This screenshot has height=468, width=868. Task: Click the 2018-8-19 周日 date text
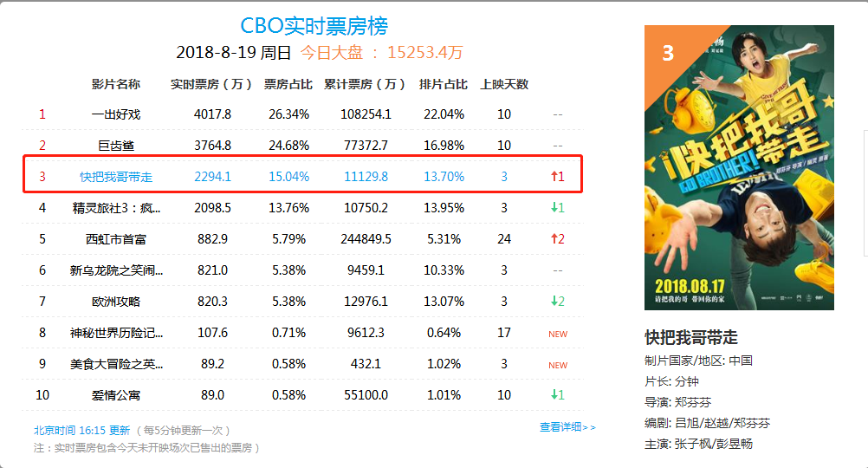coord(234,53)
